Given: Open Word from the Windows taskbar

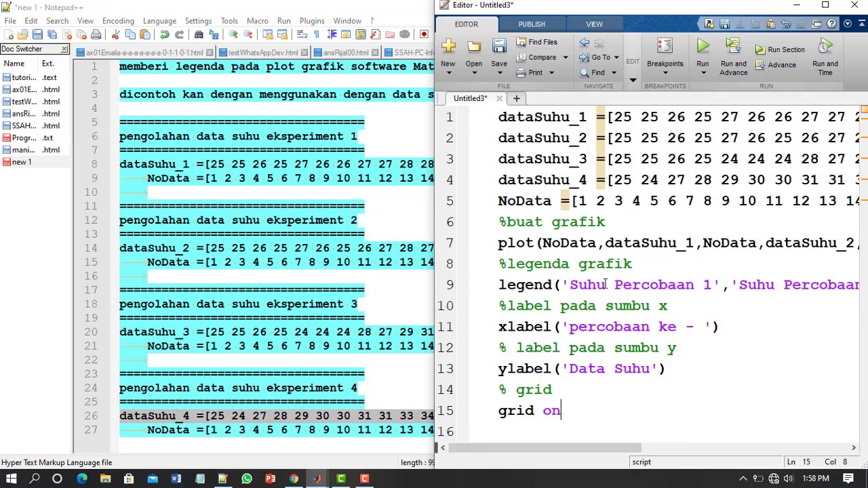Looking at the screenshot, I should coord(176,479).
